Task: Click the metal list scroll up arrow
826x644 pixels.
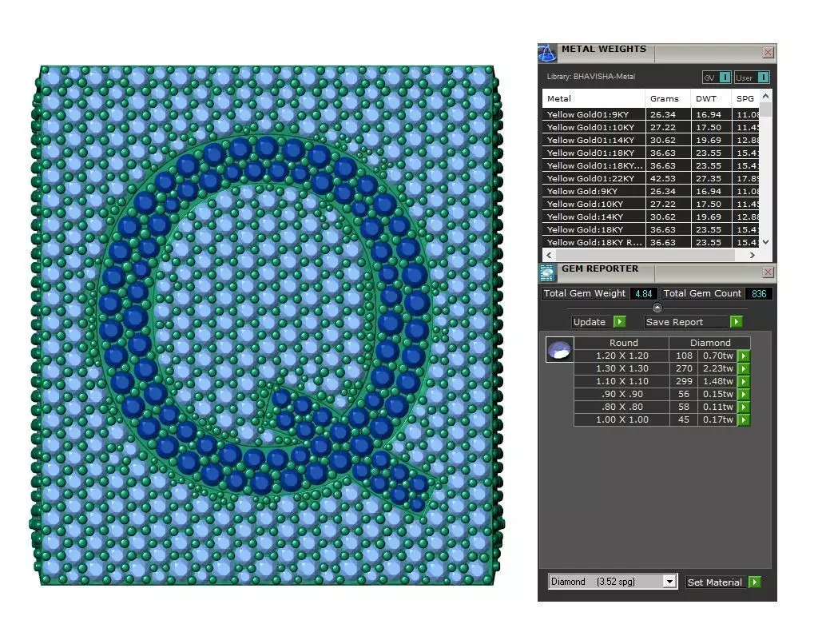Action: [x=766, y=97]
